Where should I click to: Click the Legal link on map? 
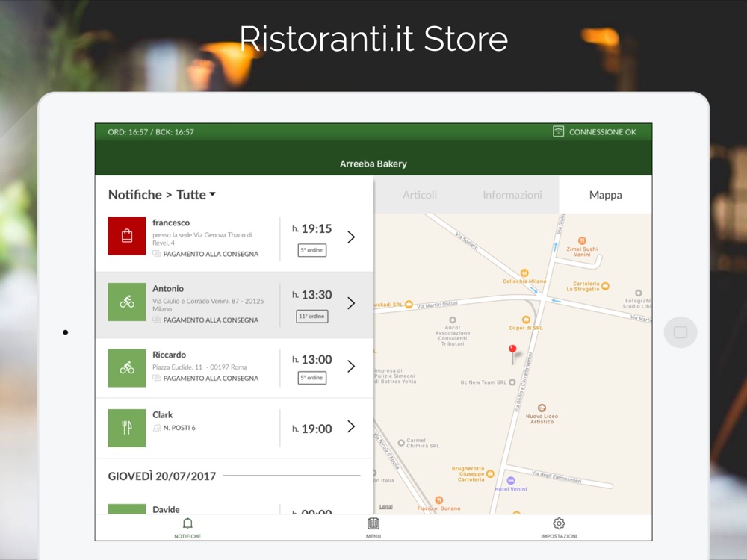(386, 507)
